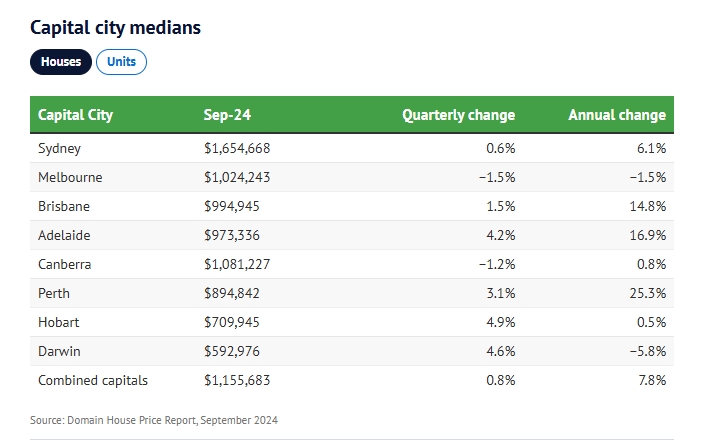Click the Capital City column header
The image size is (705, 440).
click(x=75, y=115)
